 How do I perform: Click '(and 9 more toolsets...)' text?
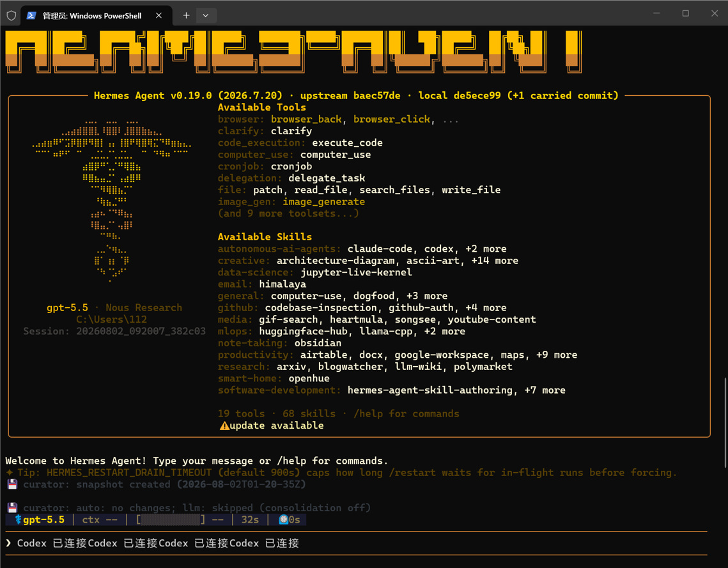(x=288, y=213)
